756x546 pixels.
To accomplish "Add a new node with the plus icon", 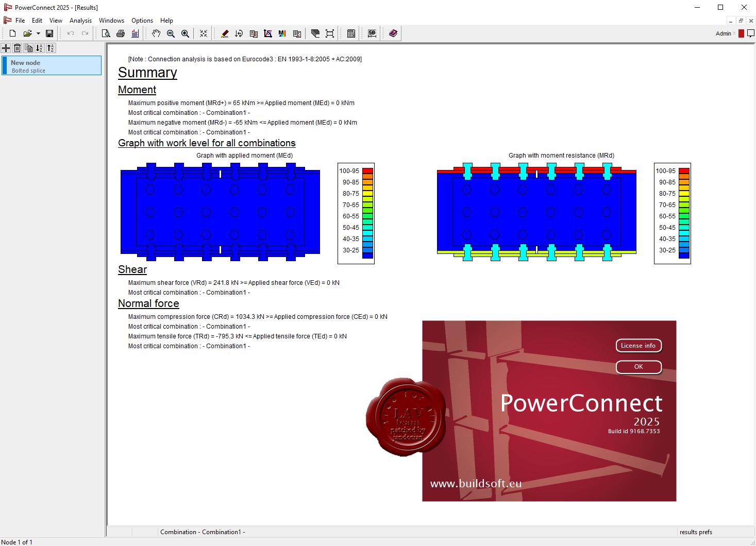I will pos(6,48).
